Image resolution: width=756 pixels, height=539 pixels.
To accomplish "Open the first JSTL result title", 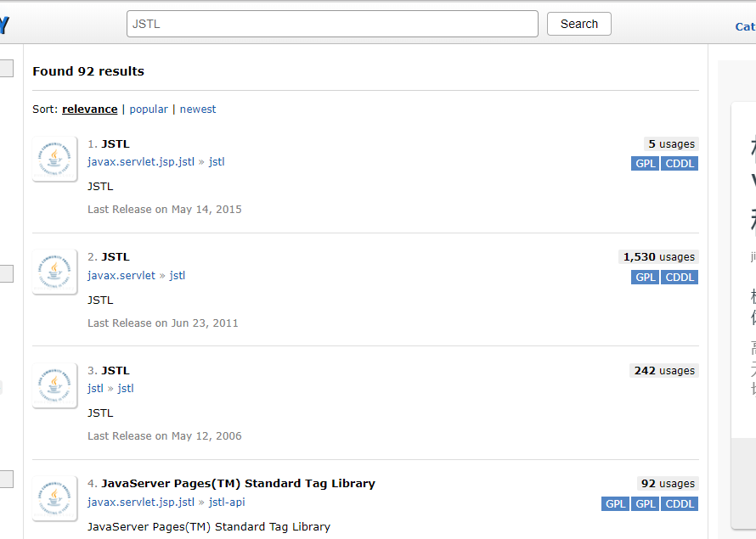I will tap(116, 144).
